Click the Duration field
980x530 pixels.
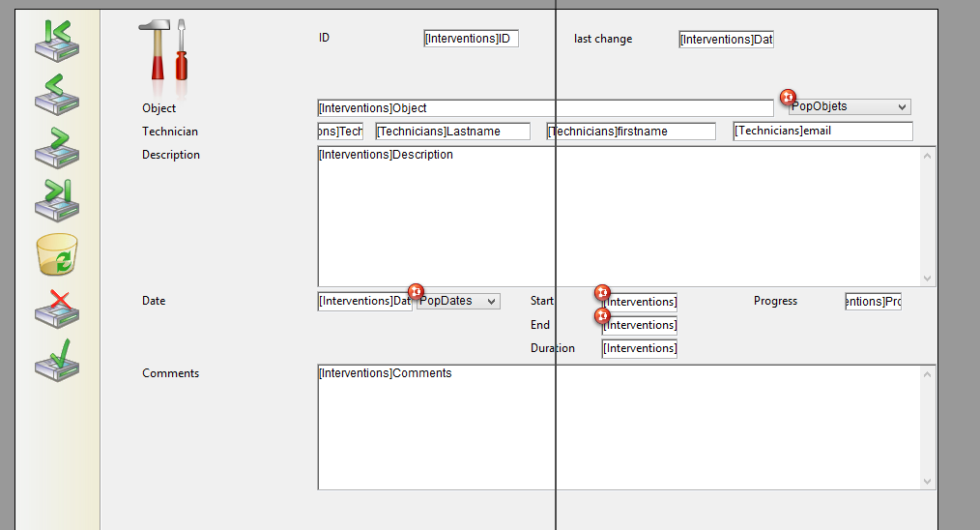pos(639,348)
